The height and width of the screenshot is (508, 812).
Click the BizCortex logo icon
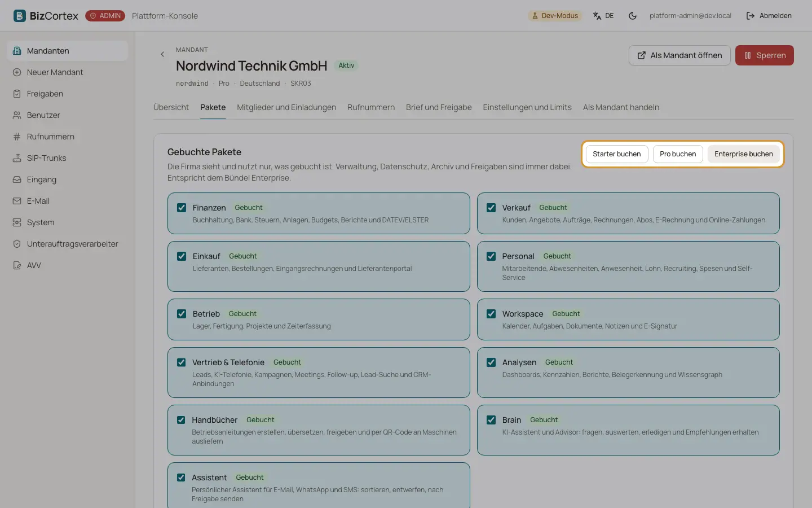(20, 16)
